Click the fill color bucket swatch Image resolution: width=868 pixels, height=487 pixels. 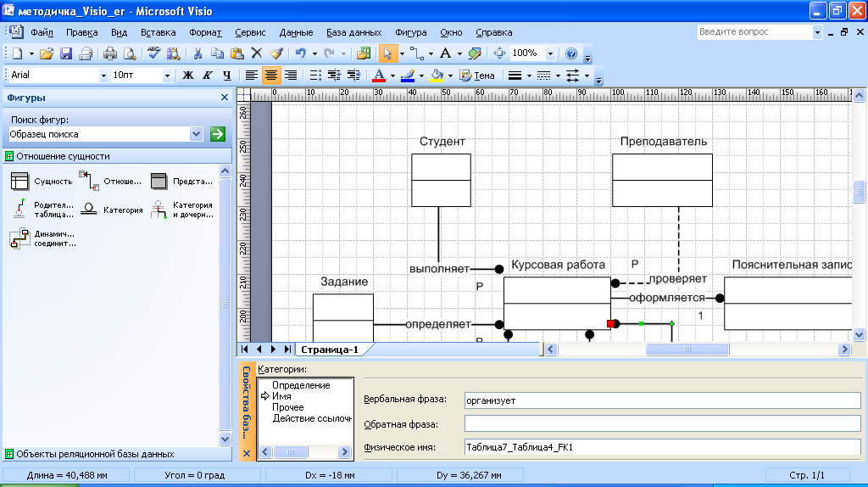[x=437, y=76]
